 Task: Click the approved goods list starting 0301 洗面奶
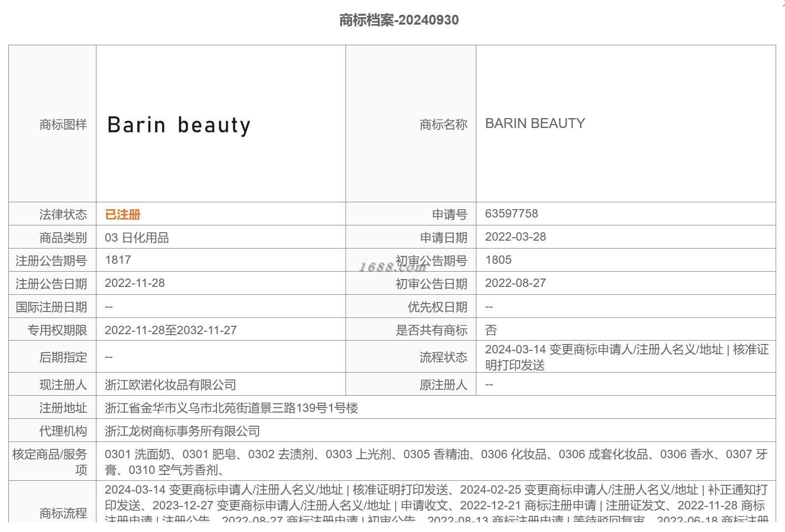point(436,462)
